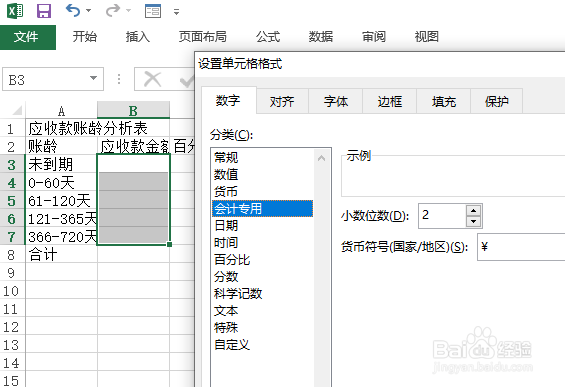The height and width of the screenshot is (387, 565).
Task: Click cell A3 未到期
Action: [x=61, y=164]
